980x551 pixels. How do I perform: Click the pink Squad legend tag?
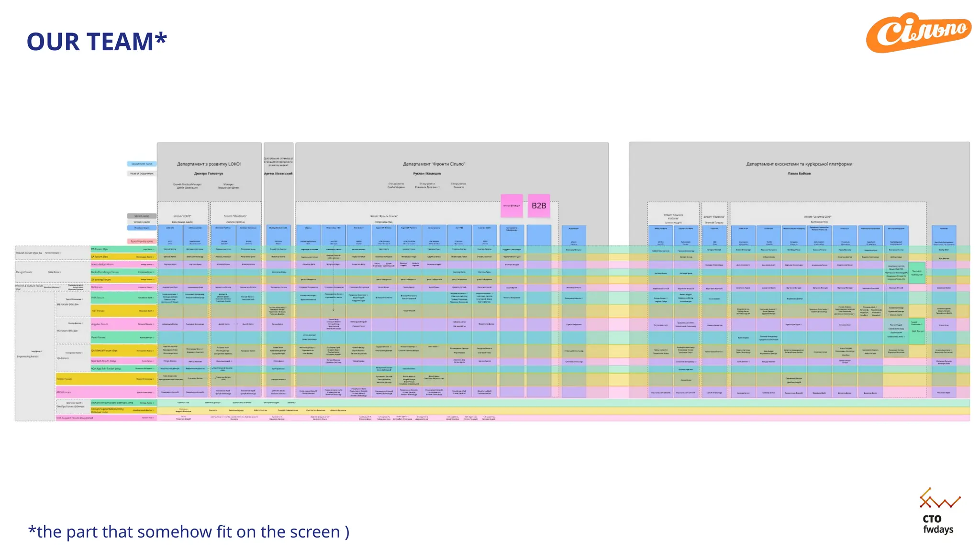point(142,241)
